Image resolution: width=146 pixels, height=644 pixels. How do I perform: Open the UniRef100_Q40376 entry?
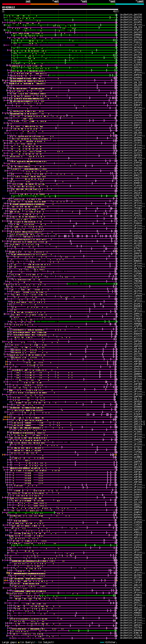click(131, 50)
